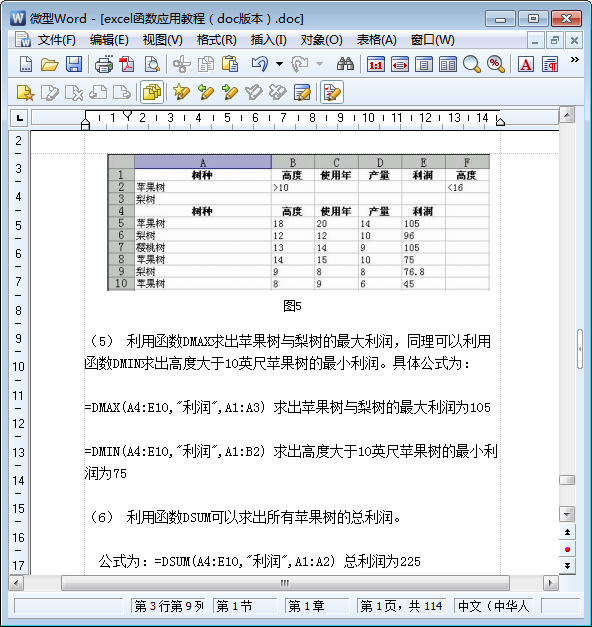This screenshot has height=627, width=592.
Task: Open the 表格(A) menu
Action: tap(376, 40)
